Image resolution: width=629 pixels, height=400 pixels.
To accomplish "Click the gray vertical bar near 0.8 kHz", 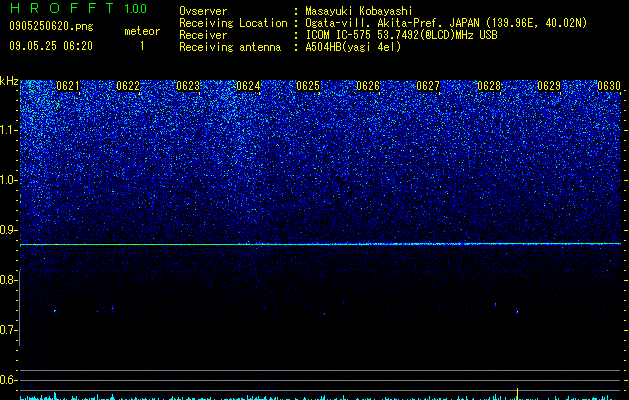I will coord(20,308).
